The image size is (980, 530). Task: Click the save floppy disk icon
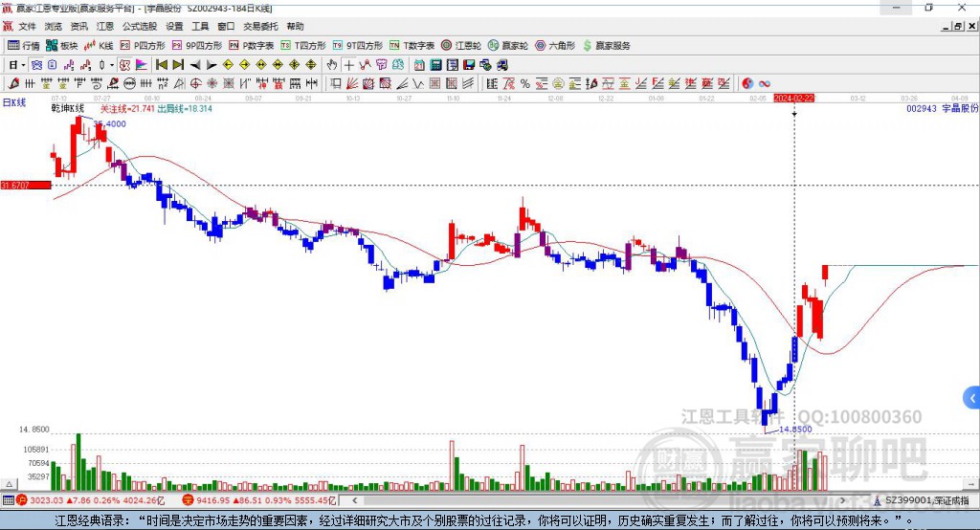click(469, 65)
